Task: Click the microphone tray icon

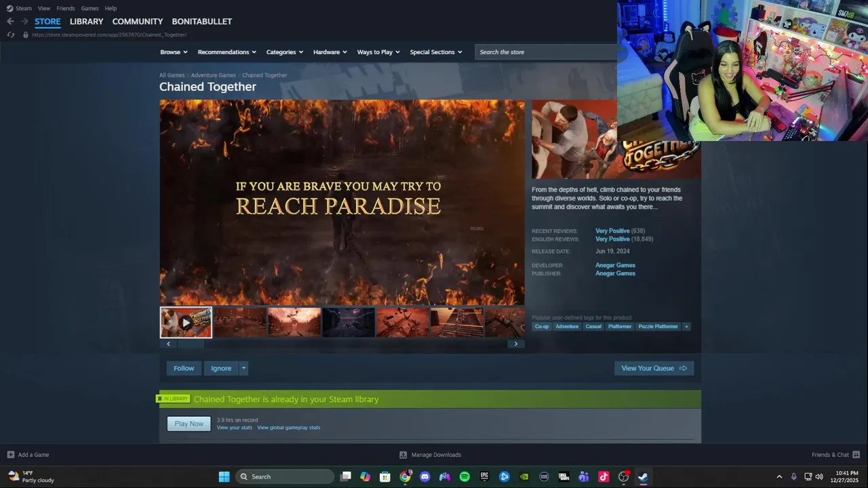Action: (793, 476)
